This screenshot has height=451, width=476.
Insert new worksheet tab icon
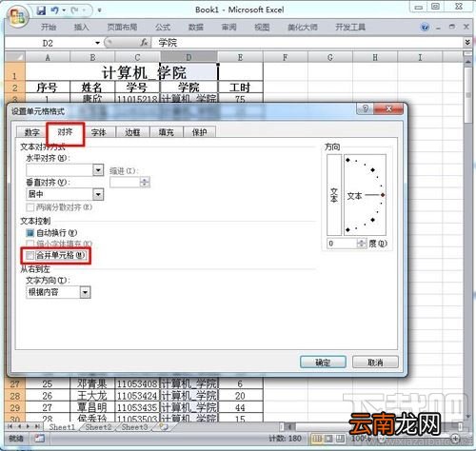click(163, 427)
